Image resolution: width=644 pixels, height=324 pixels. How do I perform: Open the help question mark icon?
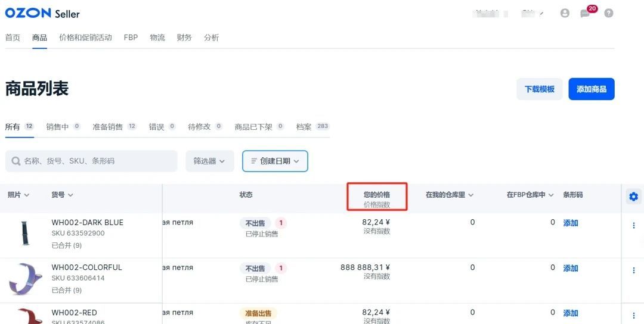point(609,13)
